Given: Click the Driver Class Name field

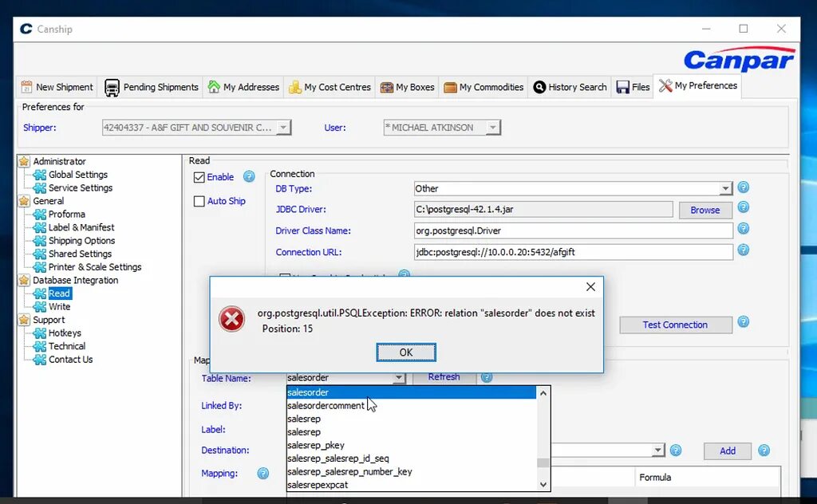Looking at the screenshot, I should (x=574, y=230).
